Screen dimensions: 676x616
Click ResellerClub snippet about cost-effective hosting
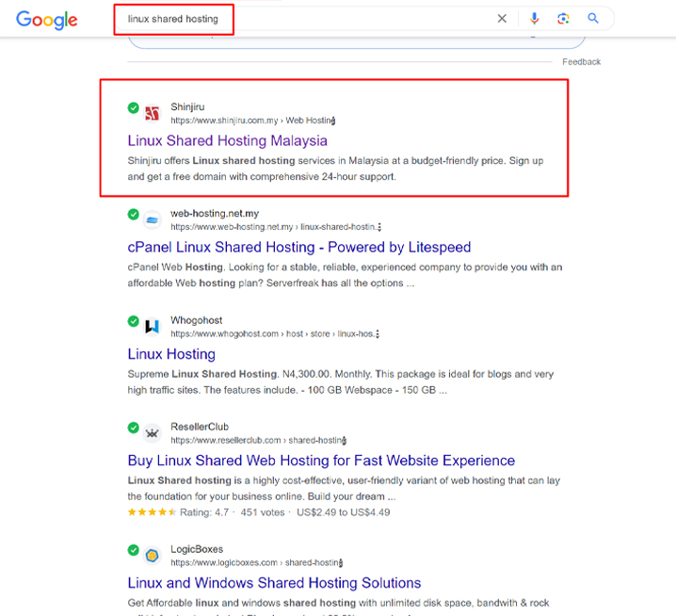point(344,488)
